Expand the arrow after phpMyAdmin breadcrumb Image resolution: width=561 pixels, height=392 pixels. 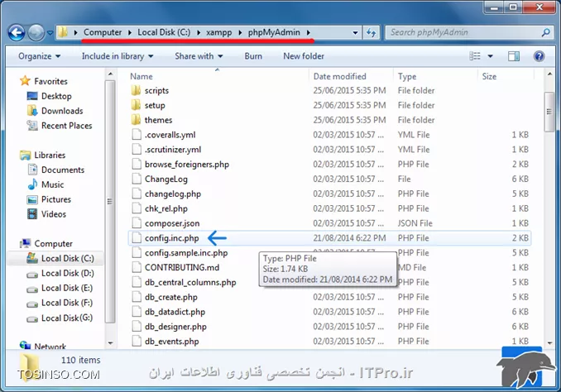coord(309,32)
